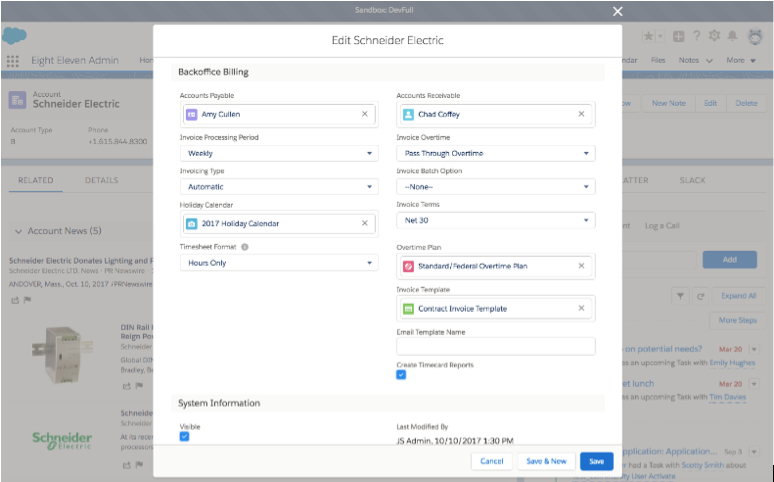Click the activity filter funnel icon
The width and height of the screenshot is (774, 482).
coord(680,296)
